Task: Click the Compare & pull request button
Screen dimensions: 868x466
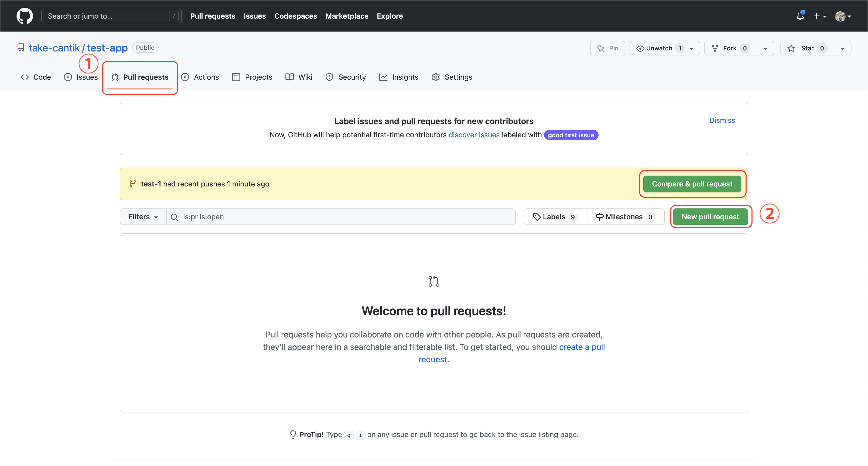Action: [692, 184]
